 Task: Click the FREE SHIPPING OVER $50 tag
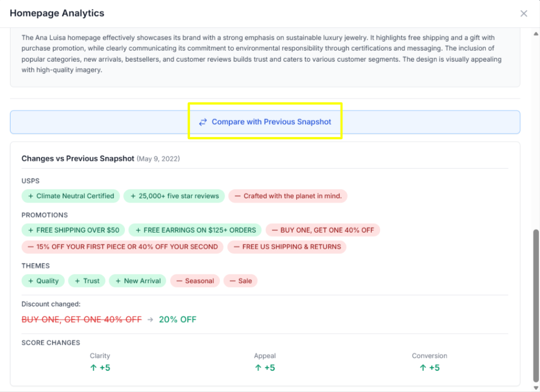click(73, 230)
